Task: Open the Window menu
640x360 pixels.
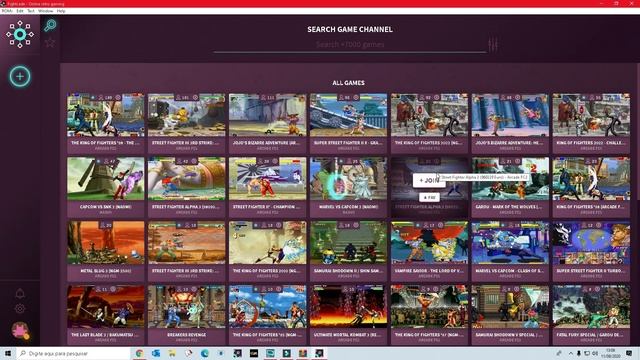Action: coord(45,11)
